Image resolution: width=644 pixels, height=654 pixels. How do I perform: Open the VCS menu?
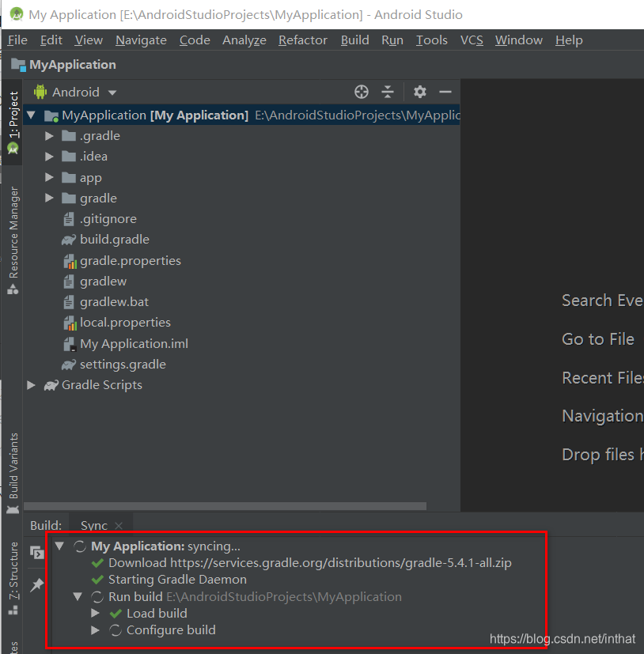pyautogui.click(x=472, y=40)
